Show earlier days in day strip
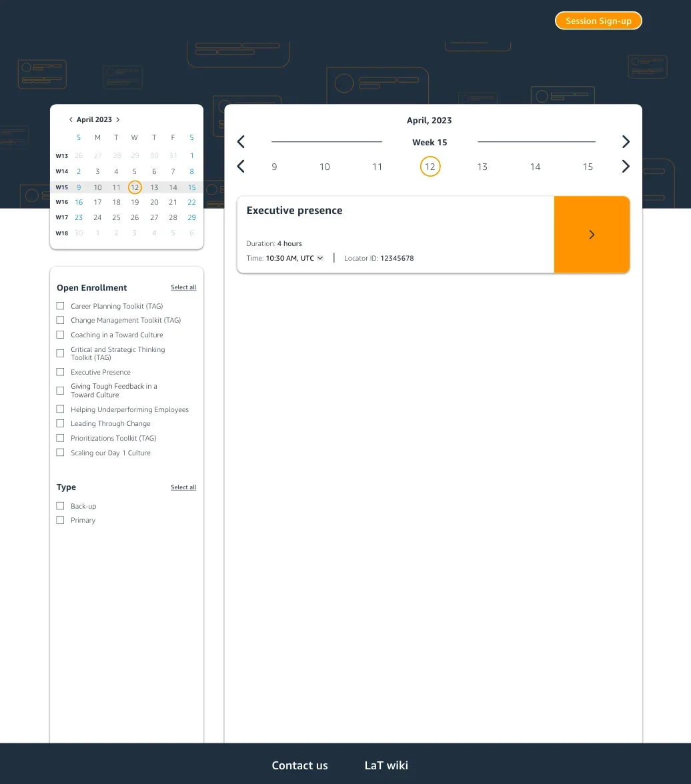691x784 pixels. click(x=241, y=167)
